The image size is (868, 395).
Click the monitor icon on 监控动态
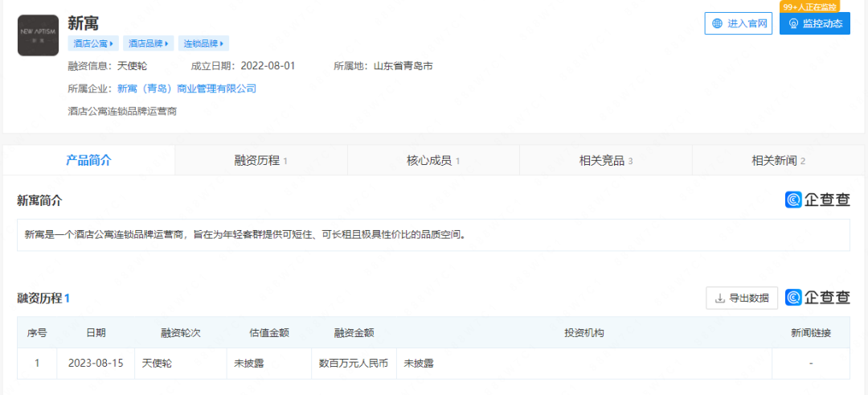point(793,24)
